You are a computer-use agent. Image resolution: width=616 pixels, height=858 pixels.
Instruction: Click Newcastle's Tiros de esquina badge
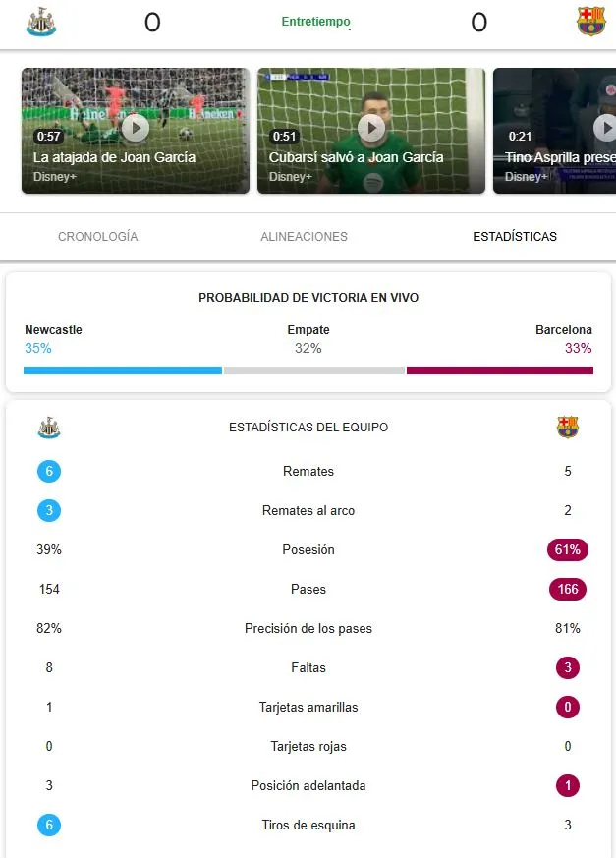click(49, 826)
